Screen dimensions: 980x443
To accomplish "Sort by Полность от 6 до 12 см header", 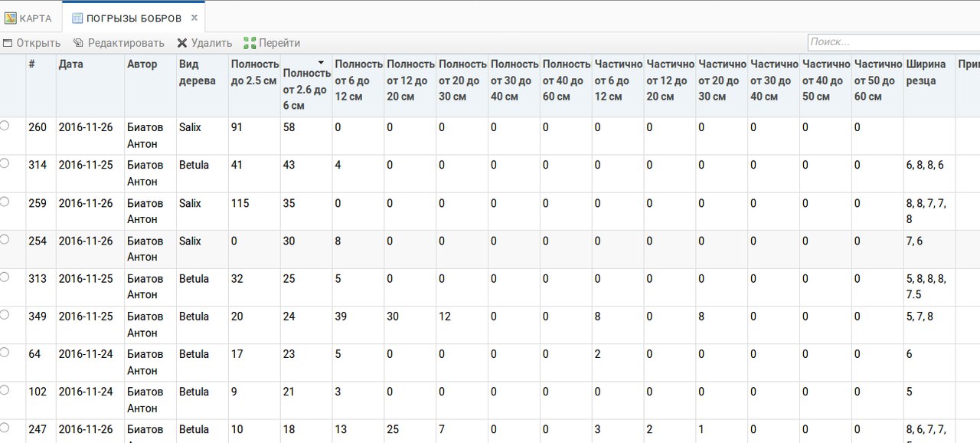I will point(358,85).
